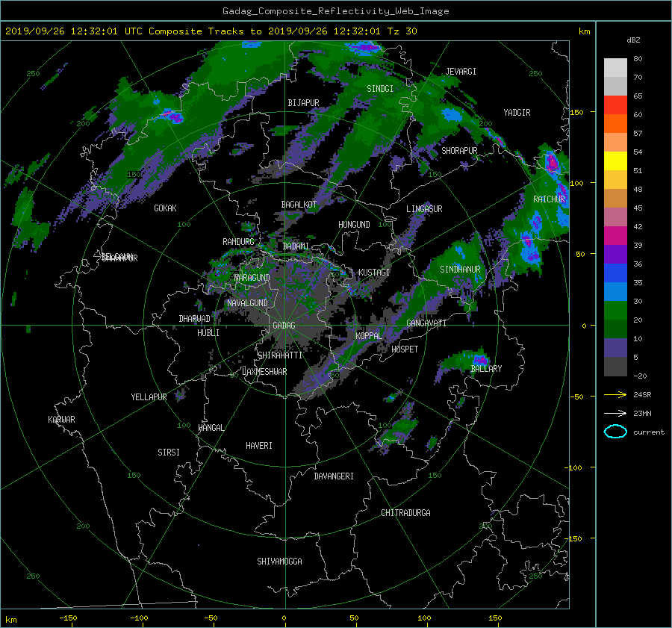
Task: Click the JEVARGI town label
Action: [461, 71]
